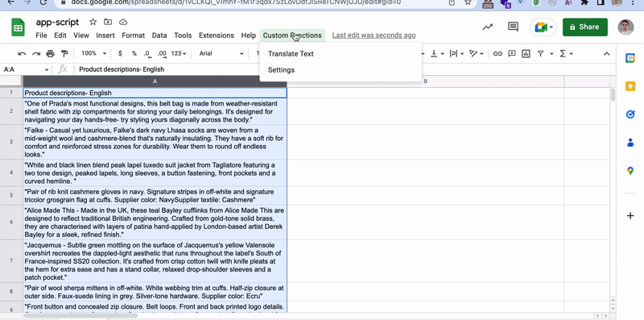644x320 pixels.
Task: Select the row 5 header
Action: coord(11,196)
